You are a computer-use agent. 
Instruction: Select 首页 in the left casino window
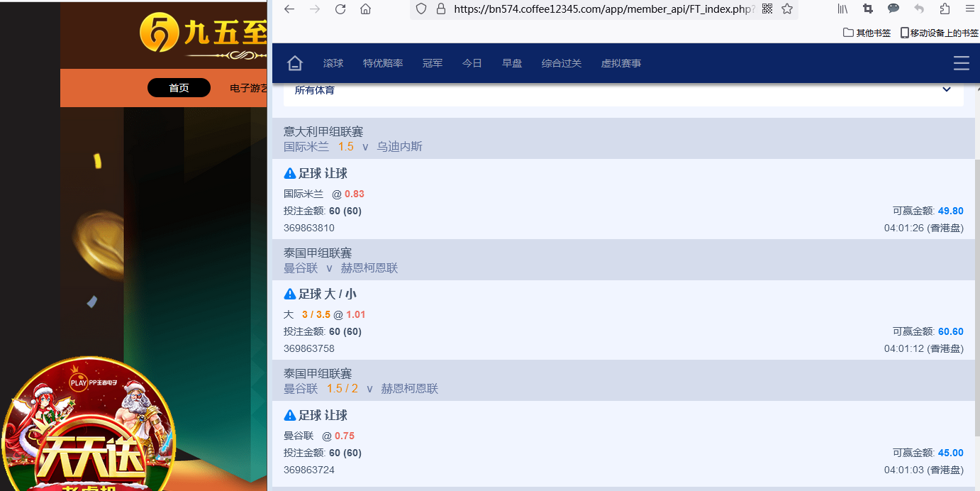pos(179,88)
